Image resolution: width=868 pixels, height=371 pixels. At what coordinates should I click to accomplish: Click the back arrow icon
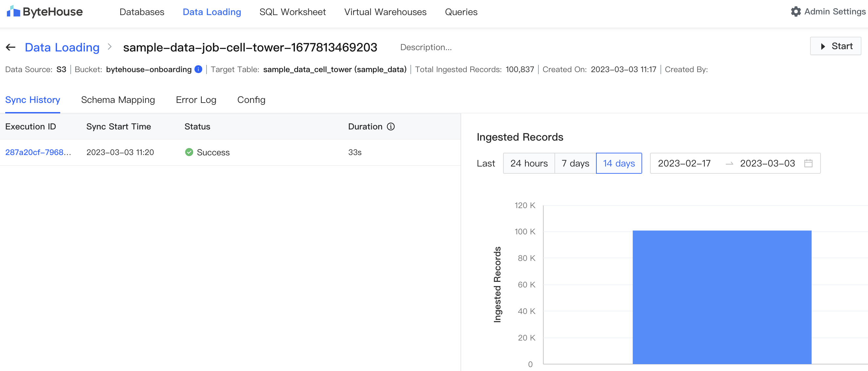click(x=11, y=47)
